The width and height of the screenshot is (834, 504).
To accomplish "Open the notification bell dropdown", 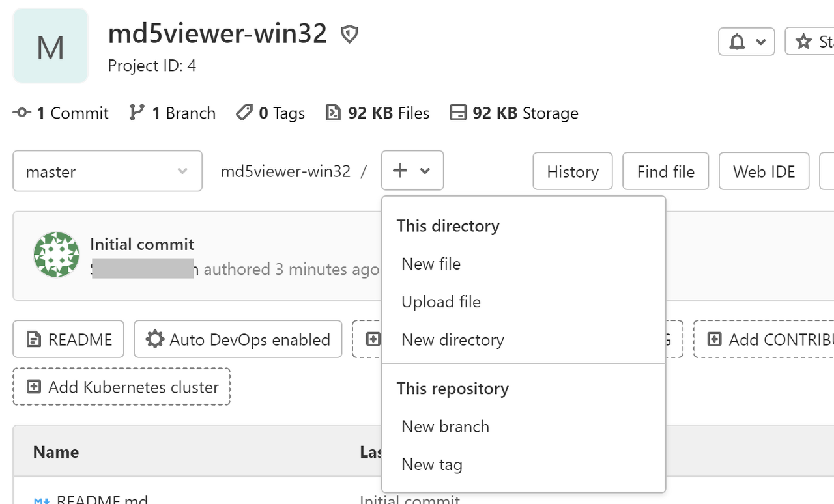I will pyautogui.click(x=747, y=42).
